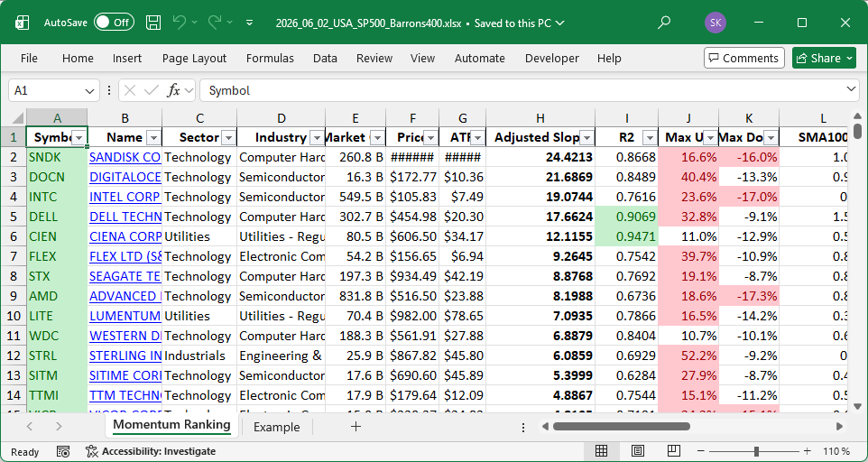Click the Cancel X icon in formula bar
The width and height of the screenshot is (868, 462).
point(130,91)
